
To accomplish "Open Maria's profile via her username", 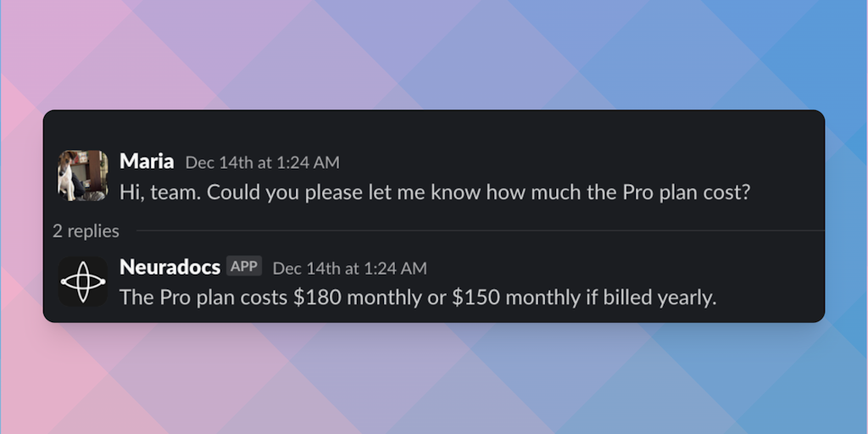I will pos(147,161).
